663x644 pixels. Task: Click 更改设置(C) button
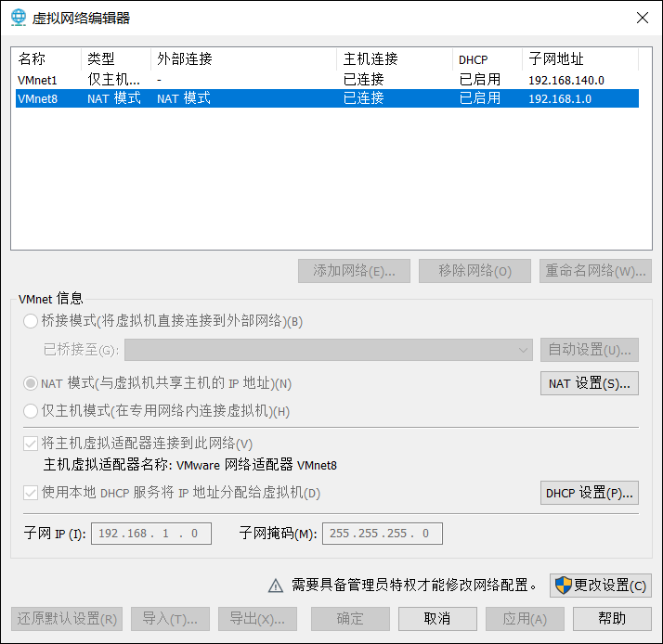coord(601,586)
